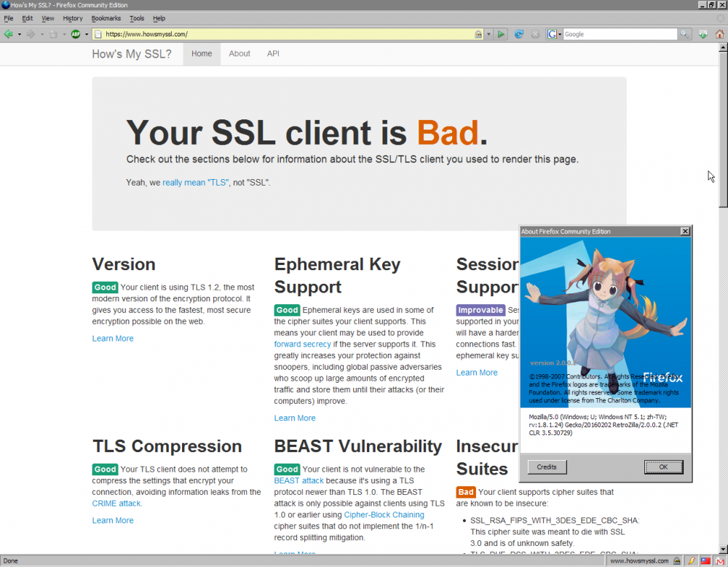Click the search magnifier icon
Viewport: 728px width, 567px height.
(684, 34)
